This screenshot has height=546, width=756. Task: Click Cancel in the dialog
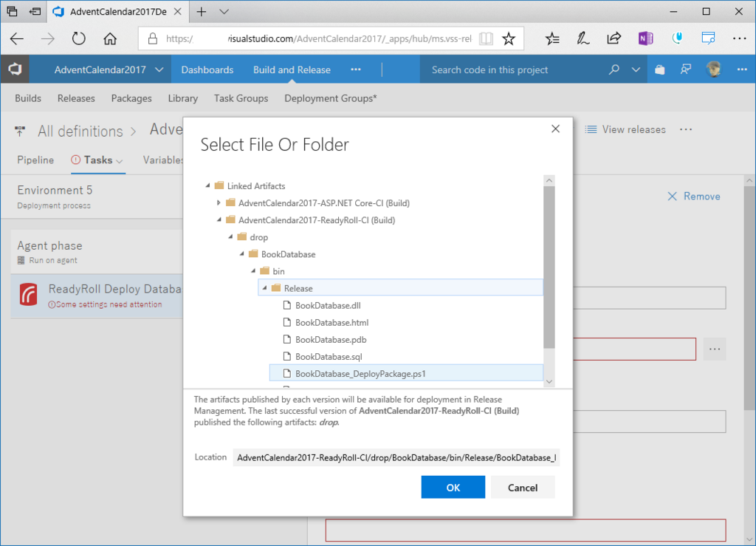click(523, 487)
